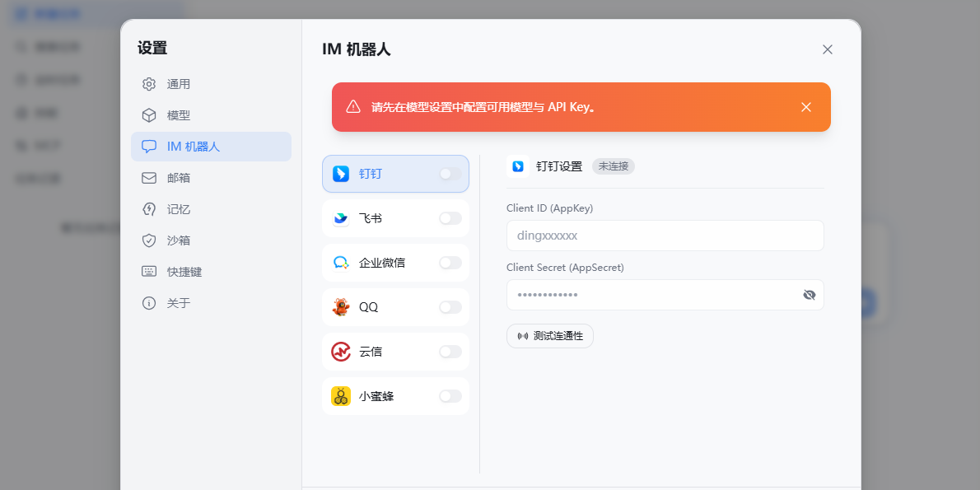
Task: Click the Client ID (AppKey) input field
Action: click(x=665, y=236)
